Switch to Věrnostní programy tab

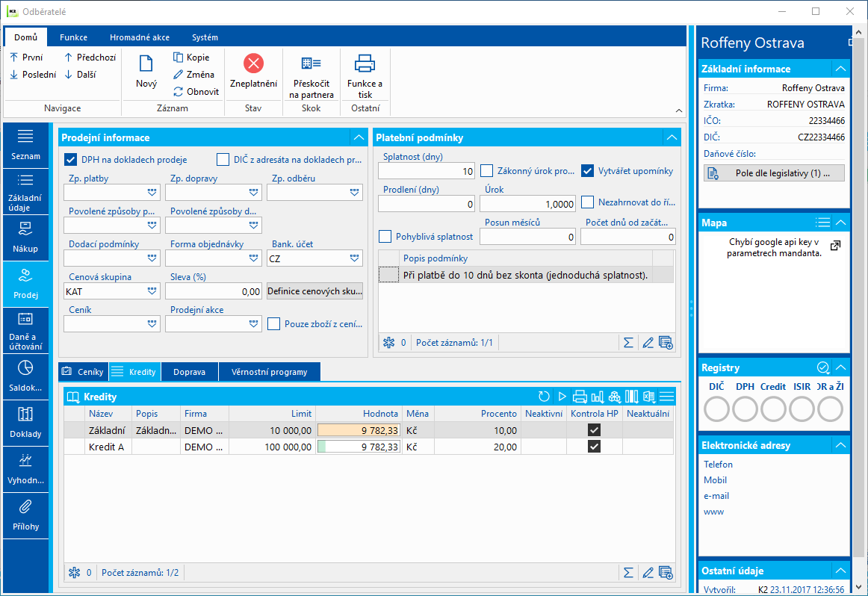[269, 372]
